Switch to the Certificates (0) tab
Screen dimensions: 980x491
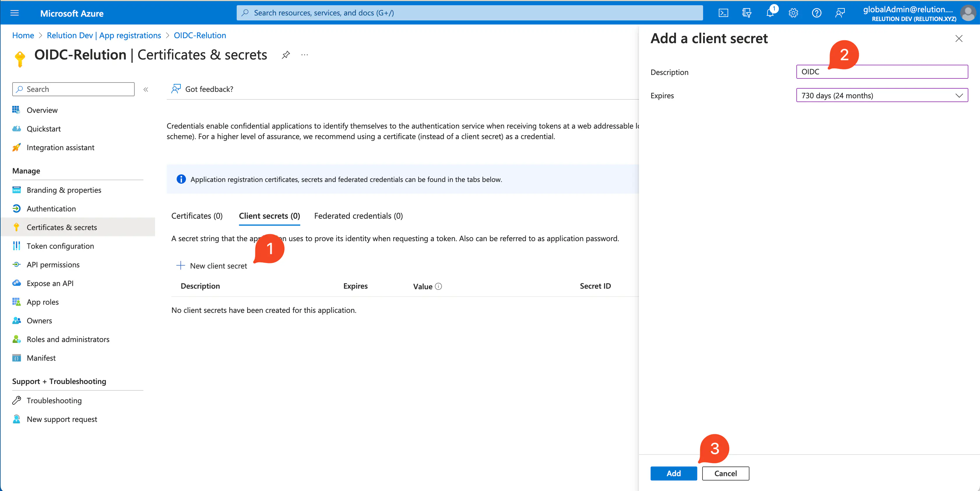coord(197,216)
